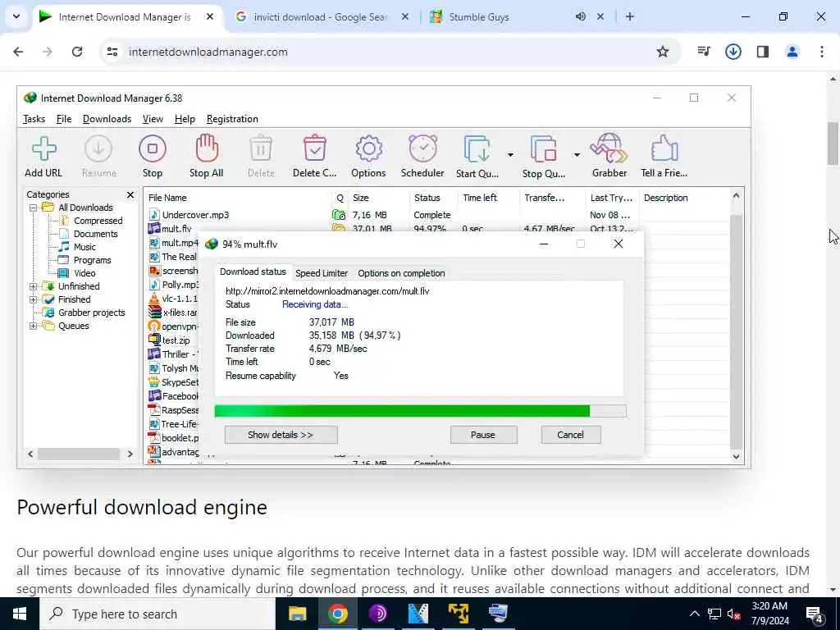This screenshot has width=840, height=630.
Task: Expand the Queues category node
Action: click(33, 326)
